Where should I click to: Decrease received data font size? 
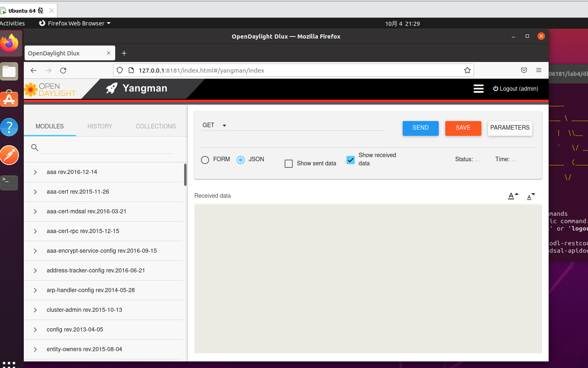[531, 196]
